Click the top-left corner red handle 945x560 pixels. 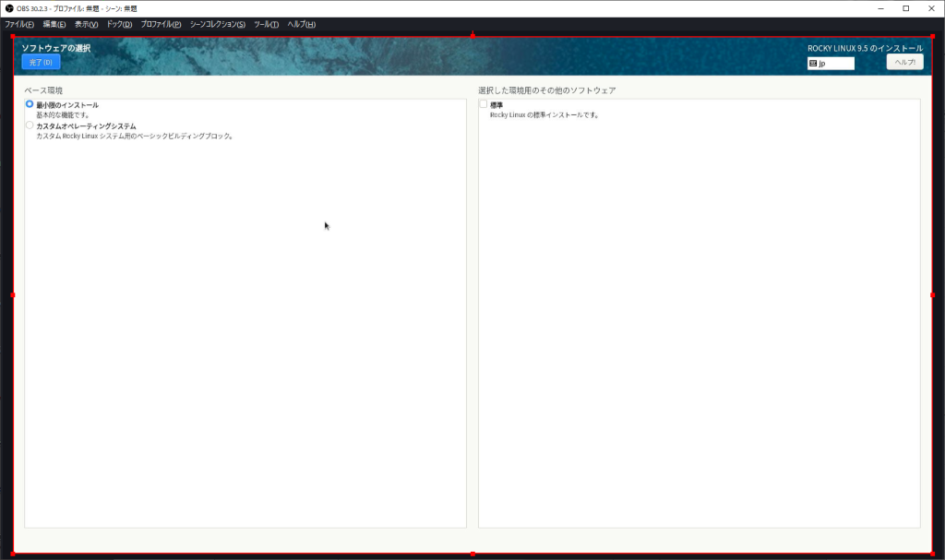pyautogui.click(x=12, y=36)
